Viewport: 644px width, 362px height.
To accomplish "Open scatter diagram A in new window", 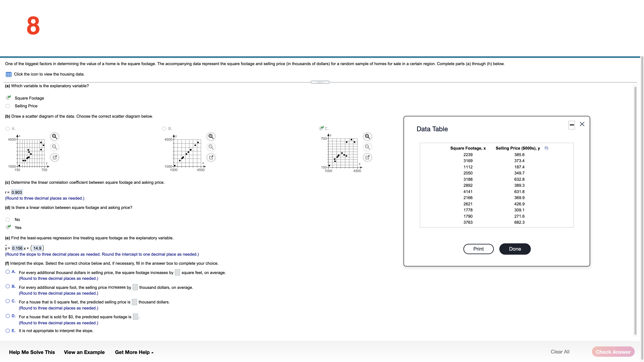I will tap(54, 157).
